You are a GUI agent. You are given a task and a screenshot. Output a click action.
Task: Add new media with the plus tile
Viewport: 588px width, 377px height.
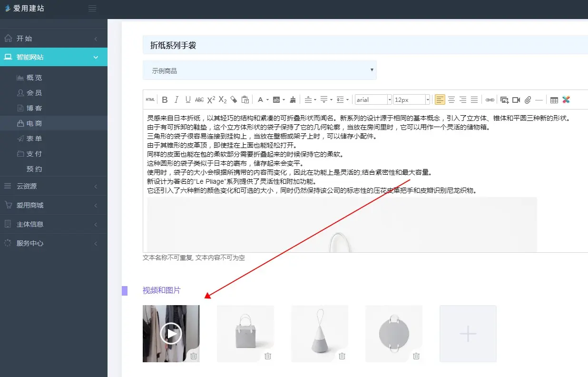coord(468,334)
